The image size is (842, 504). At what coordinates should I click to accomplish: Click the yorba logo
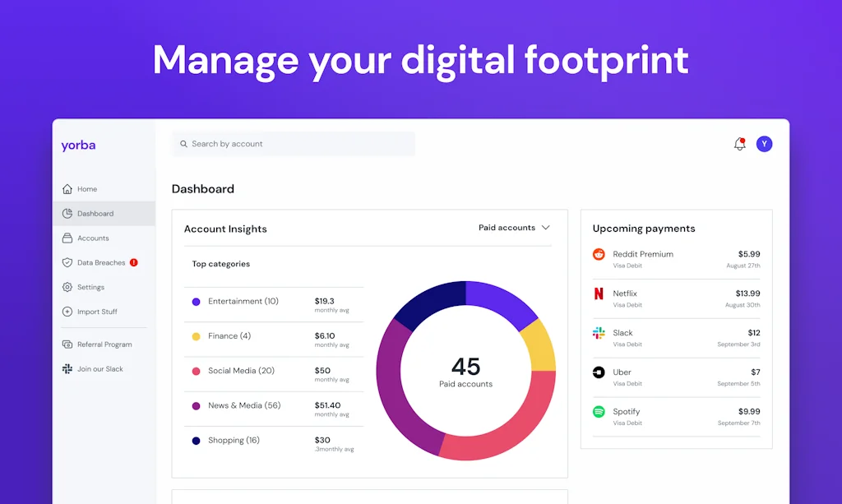coord(78,146)
